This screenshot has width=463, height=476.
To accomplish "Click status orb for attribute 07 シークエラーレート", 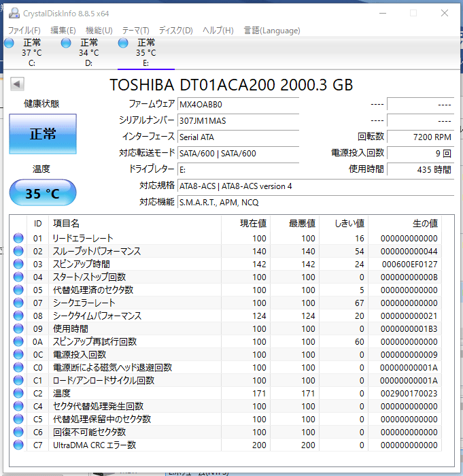I will 18,303.
